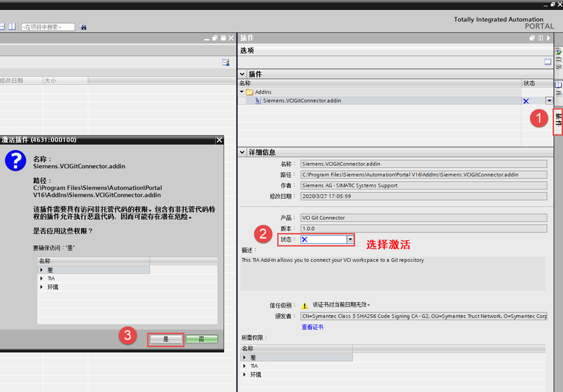Click the 任务 tab clipboard checkmark icon
This screenshot has height=392, width=563.
point(558,51)
